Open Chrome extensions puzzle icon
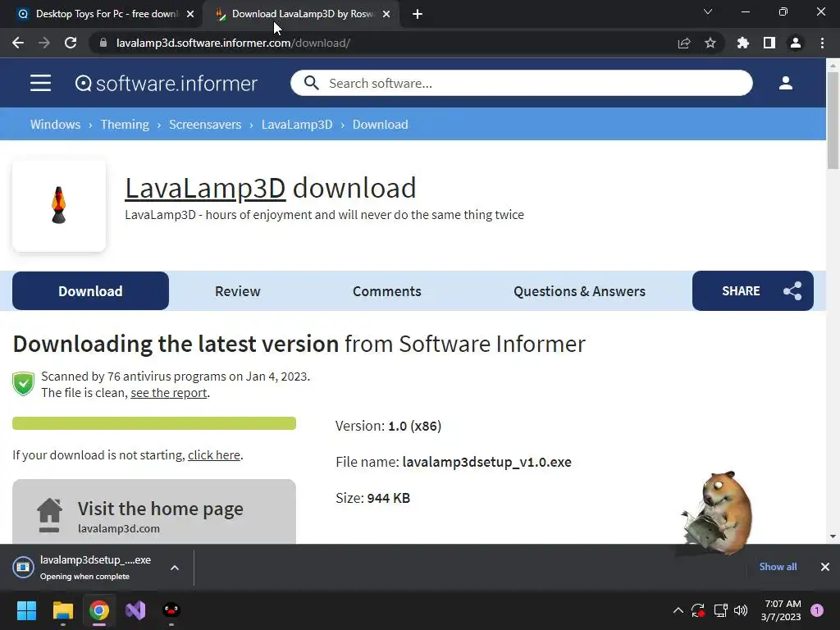The height and width of the screenshot is (630, 840). [743, 43]
